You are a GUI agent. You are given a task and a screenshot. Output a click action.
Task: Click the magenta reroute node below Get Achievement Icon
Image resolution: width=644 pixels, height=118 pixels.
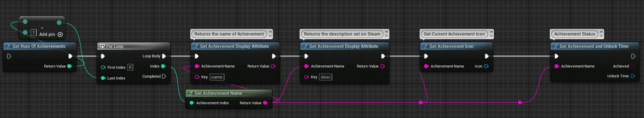pos(421,102)
